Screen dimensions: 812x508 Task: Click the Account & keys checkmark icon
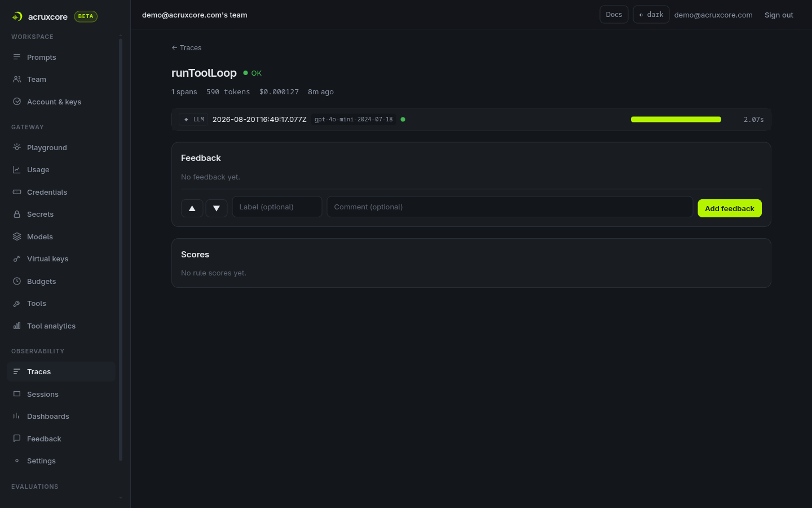click(x=17, y=102)
